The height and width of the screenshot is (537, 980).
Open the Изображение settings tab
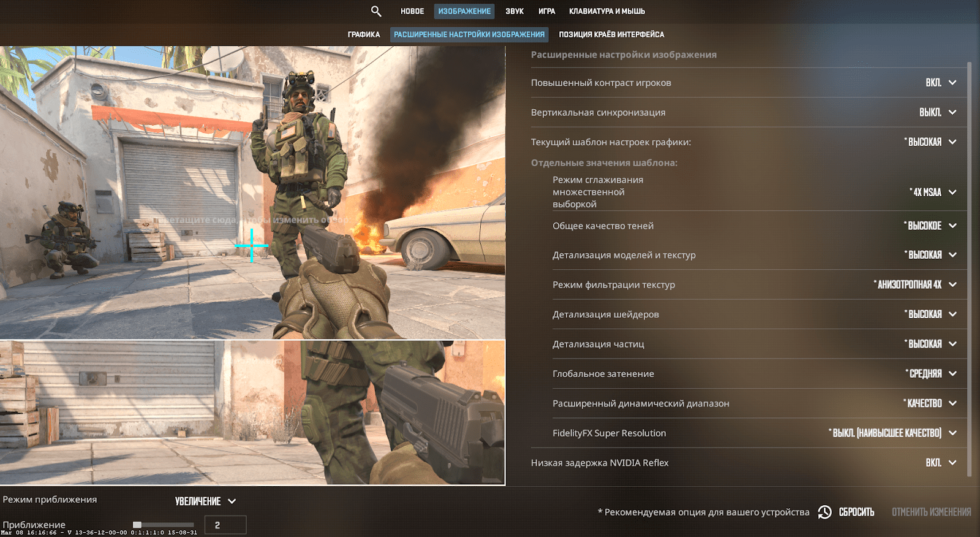pos(464,11)
